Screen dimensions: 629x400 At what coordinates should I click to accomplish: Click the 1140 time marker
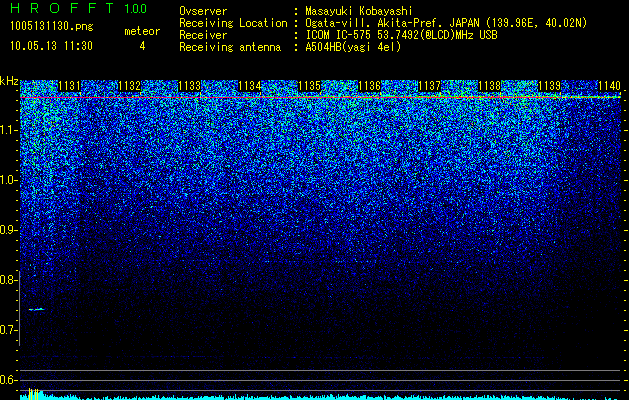click(609, 85)
